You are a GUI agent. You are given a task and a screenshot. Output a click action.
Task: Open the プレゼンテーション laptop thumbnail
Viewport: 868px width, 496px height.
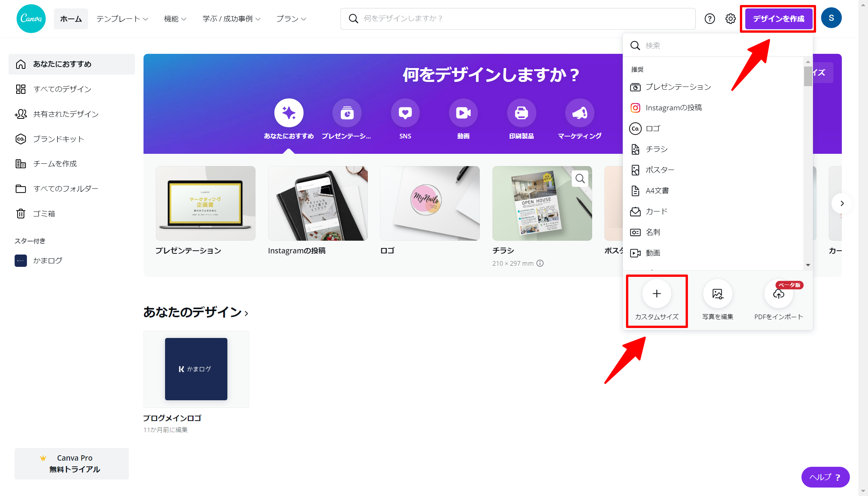(205, 203)
